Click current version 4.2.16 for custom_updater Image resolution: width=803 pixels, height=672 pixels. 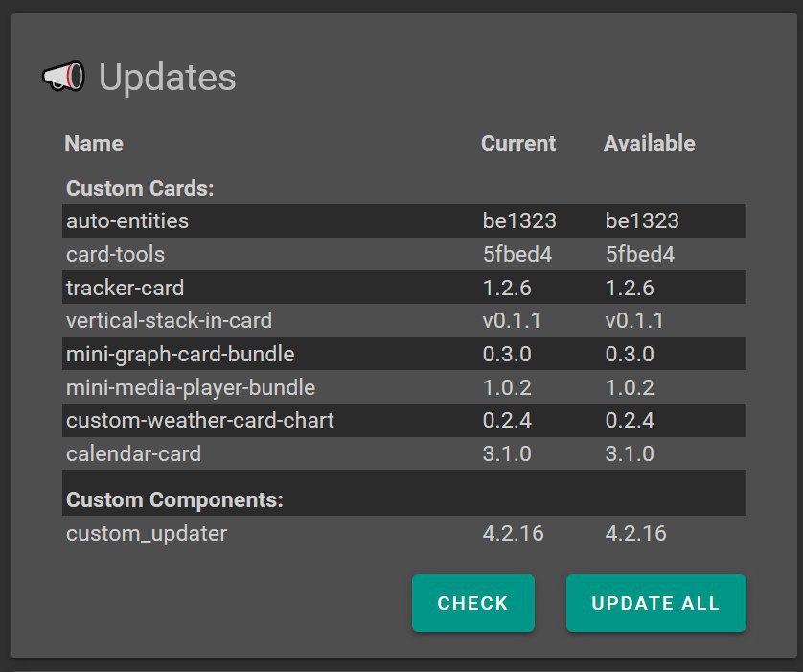(514, 534)
